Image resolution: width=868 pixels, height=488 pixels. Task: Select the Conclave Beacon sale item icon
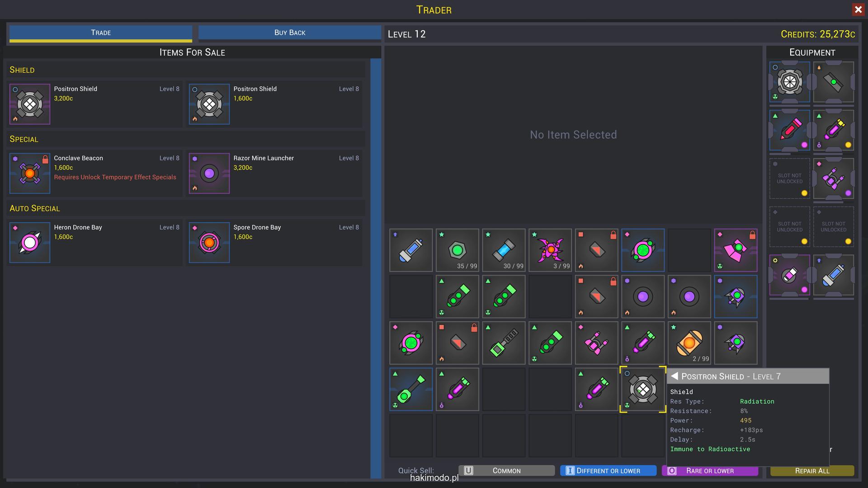point(30,174)
